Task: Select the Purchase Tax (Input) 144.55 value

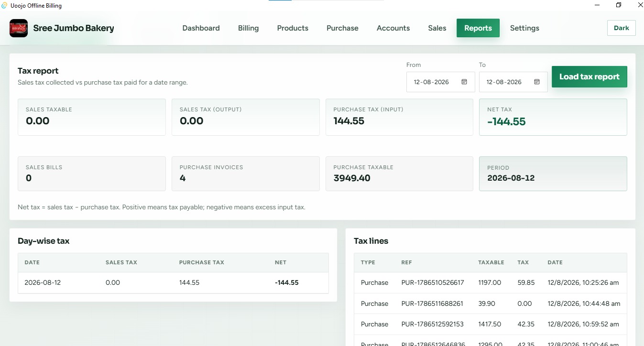Action: 349,121
